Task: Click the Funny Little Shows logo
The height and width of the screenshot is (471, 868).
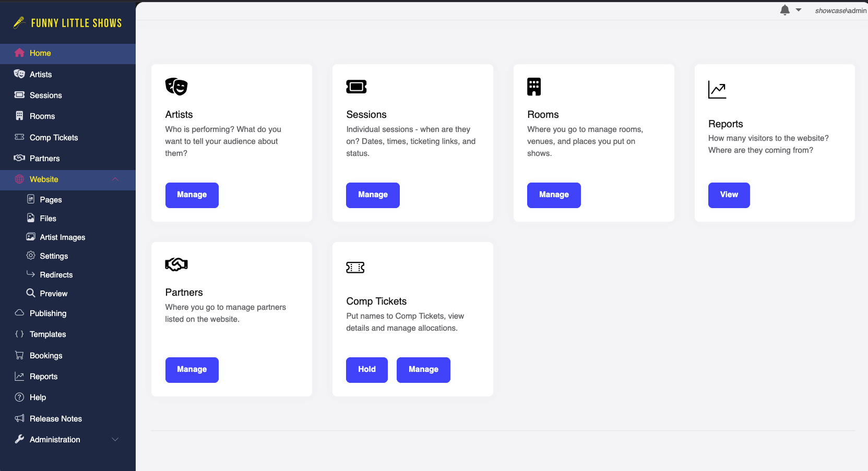Action: tap(68, 23)
